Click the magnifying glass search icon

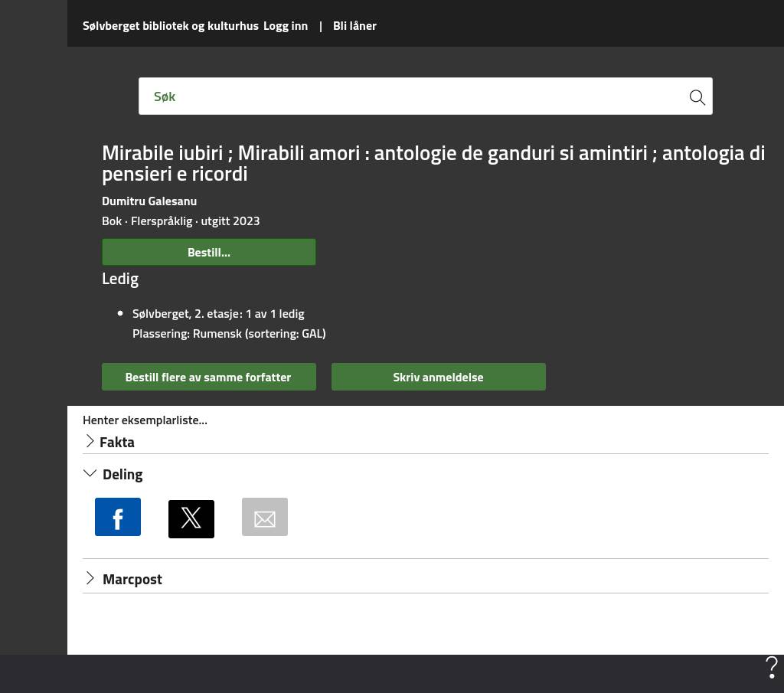point(697,97)
